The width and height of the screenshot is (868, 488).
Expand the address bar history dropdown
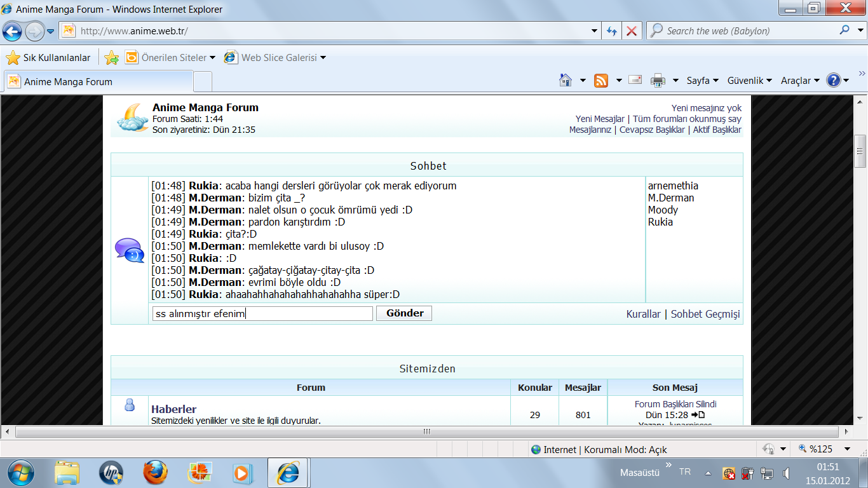(594, 30)
